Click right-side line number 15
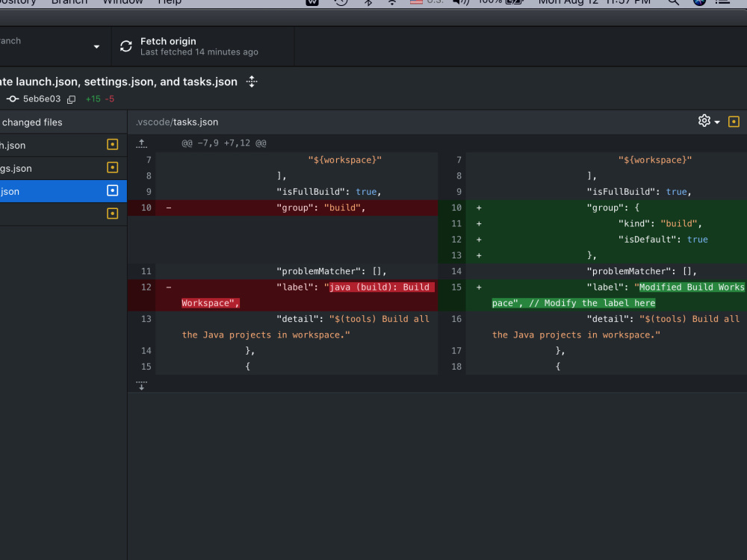 click(456, 287)
